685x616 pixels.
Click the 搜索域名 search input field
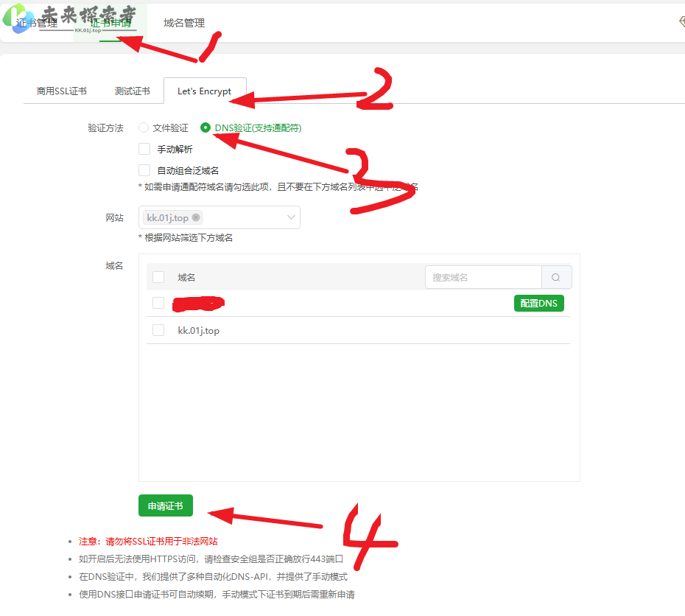(x=483, y=277)
